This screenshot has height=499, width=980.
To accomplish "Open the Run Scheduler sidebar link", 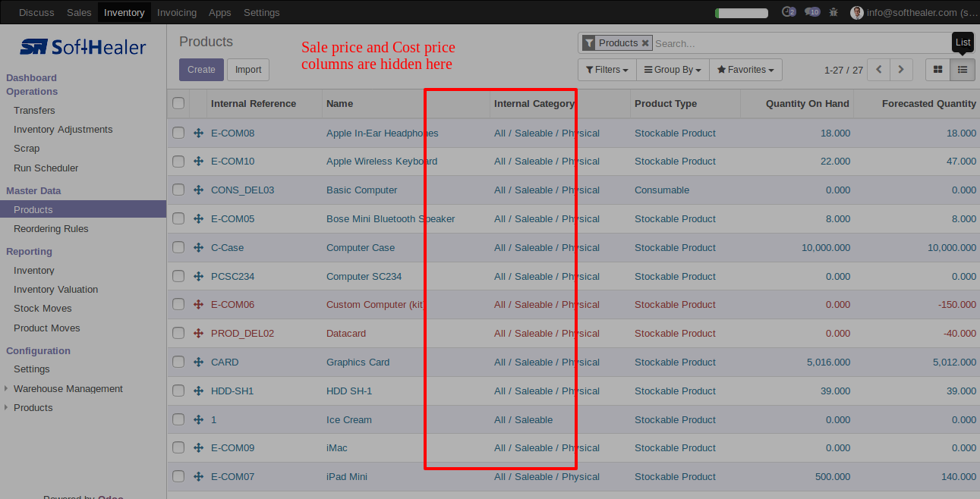I will click(x=46, y=168).
